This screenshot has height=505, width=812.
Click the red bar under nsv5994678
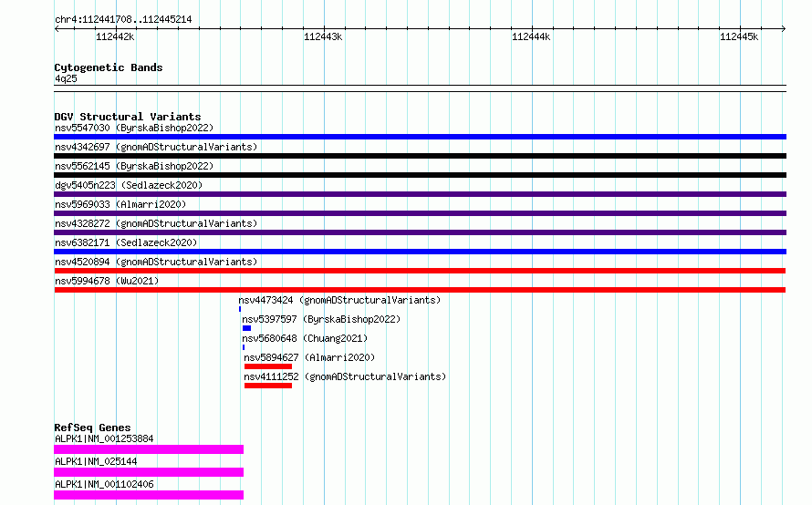coord(420,290)
